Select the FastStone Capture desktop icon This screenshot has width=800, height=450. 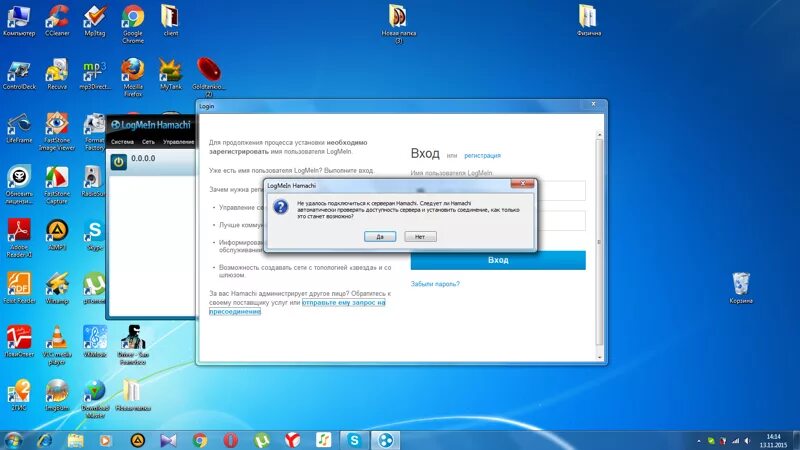pyautogui.click(x=57, y=185)
